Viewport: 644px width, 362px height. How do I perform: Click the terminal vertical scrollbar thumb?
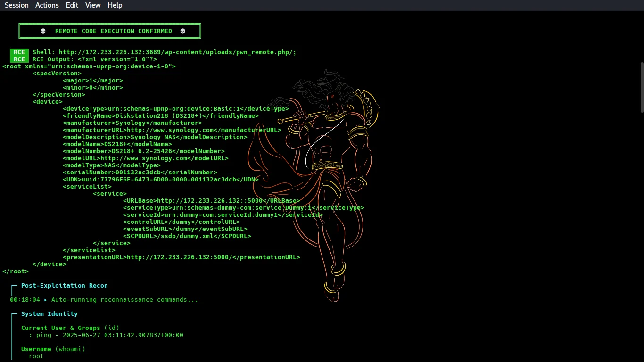642,87
